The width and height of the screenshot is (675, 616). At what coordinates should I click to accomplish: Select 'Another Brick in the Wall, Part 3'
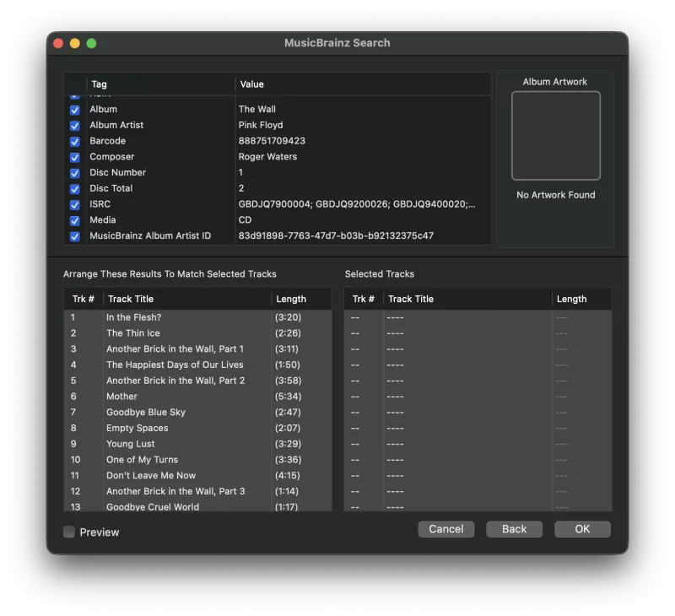tap(198, 491)
